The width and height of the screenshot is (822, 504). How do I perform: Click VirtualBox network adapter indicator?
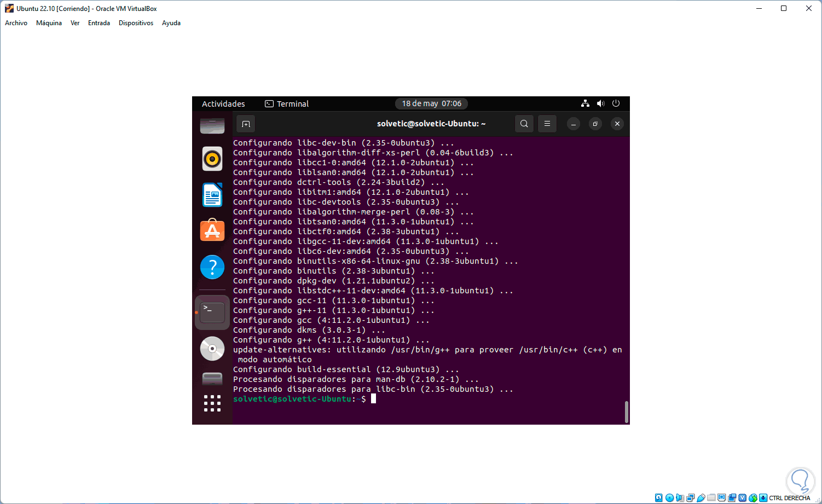(x=691, y=498)
